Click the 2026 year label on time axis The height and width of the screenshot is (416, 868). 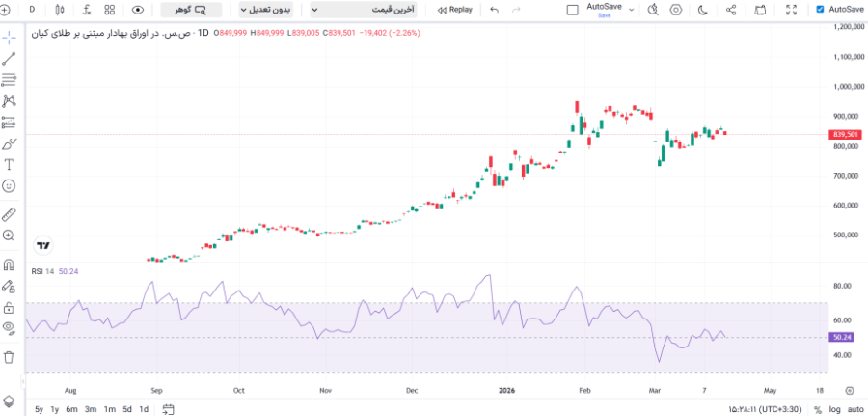point(506,391)
